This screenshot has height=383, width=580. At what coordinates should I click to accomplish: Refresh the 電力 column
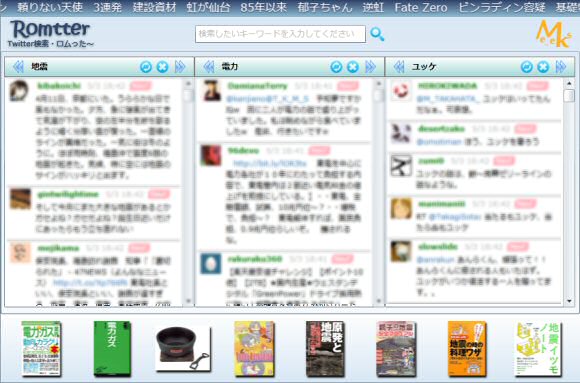point(336,67)
